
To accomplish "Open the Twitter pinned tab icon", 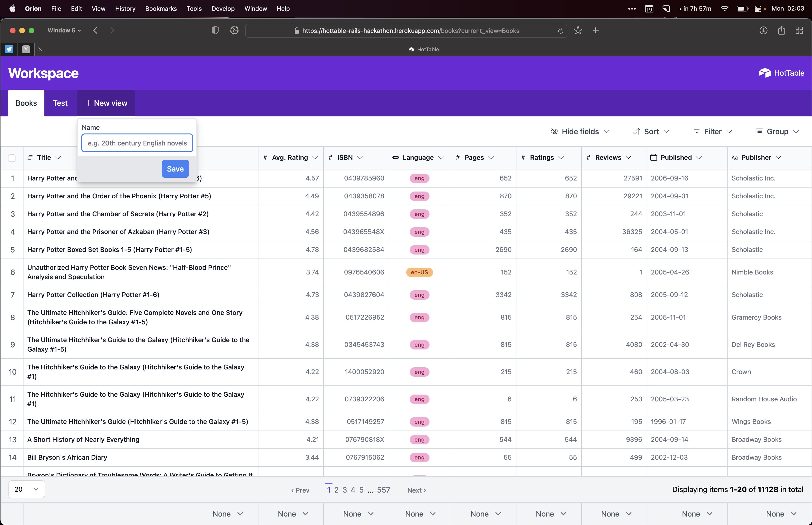I will click(x=9, y=49).
